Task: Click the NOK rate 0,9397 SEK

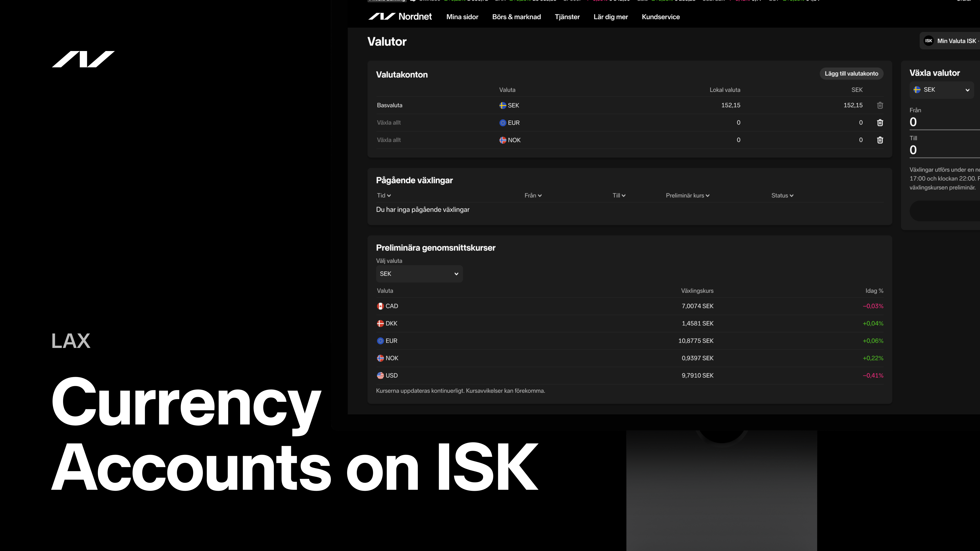Action: (x=697, y=358)
